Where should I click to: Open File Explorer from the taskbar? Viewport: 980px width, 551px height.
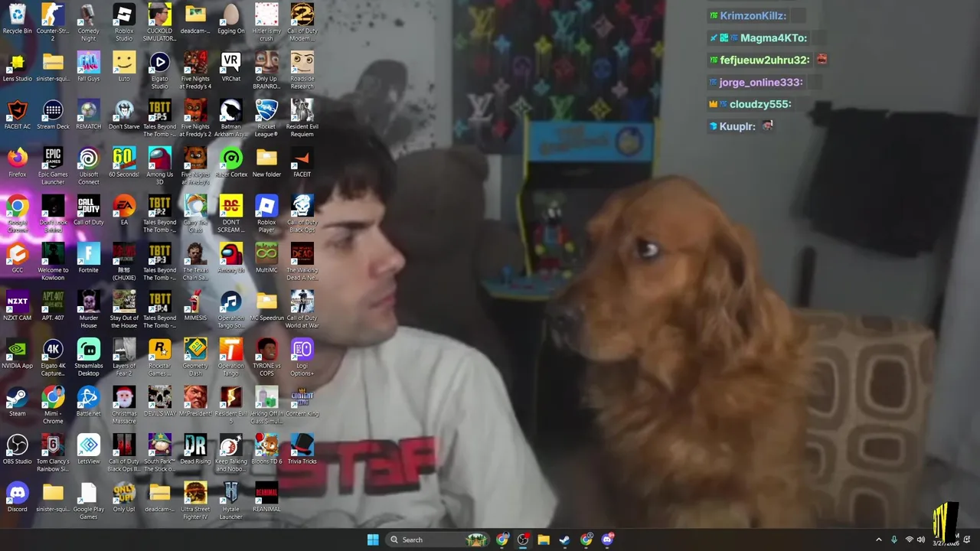(544, 540)
